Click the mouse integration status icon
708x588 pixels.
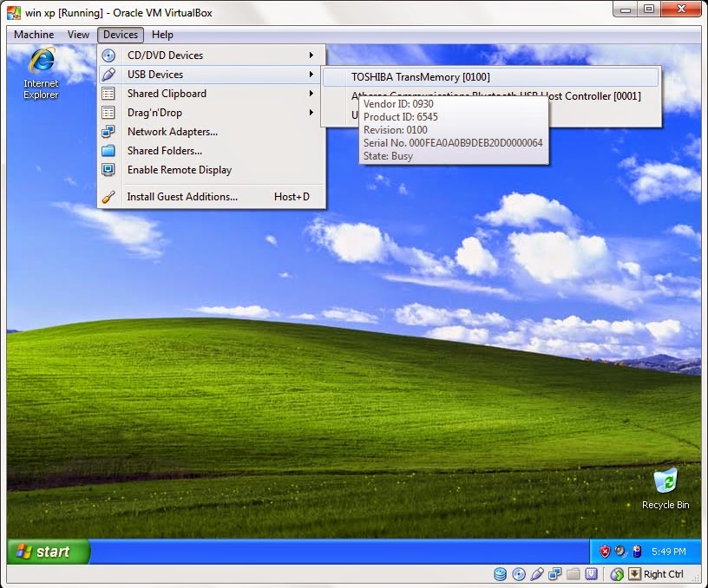click(x=617, y=574)
